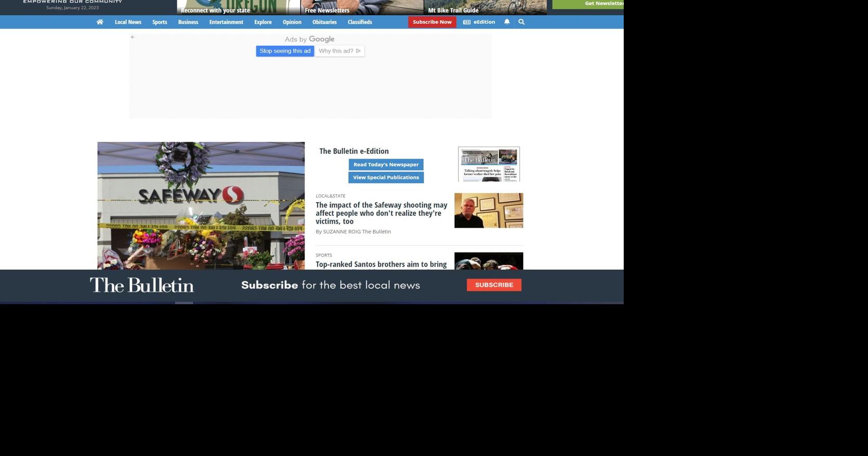
Task: Open the Opinion menu
Action: (292, 22)
